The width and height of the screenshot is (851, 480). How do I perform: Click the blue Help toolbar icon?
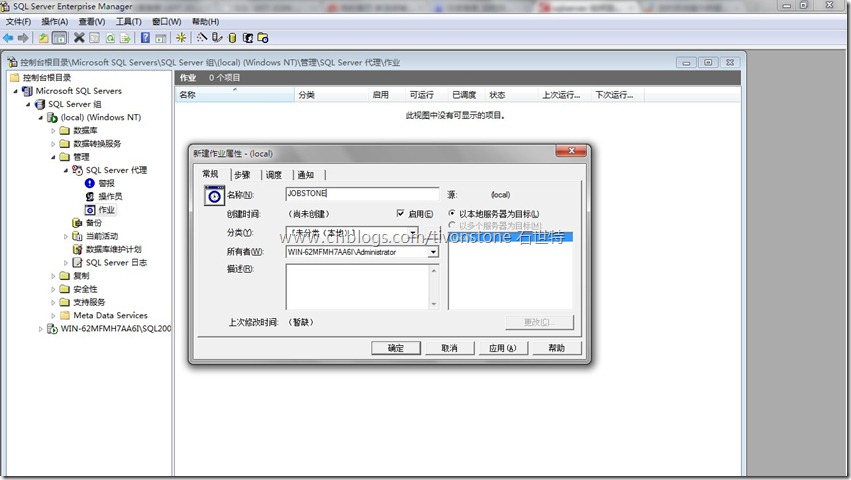click(145, 38)
